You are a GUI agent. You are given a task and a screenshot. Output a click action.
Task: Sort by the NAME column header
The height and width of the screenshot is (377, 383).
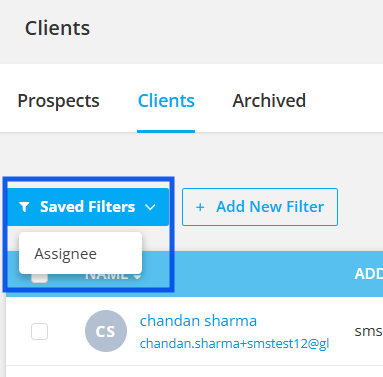(107, 277)
